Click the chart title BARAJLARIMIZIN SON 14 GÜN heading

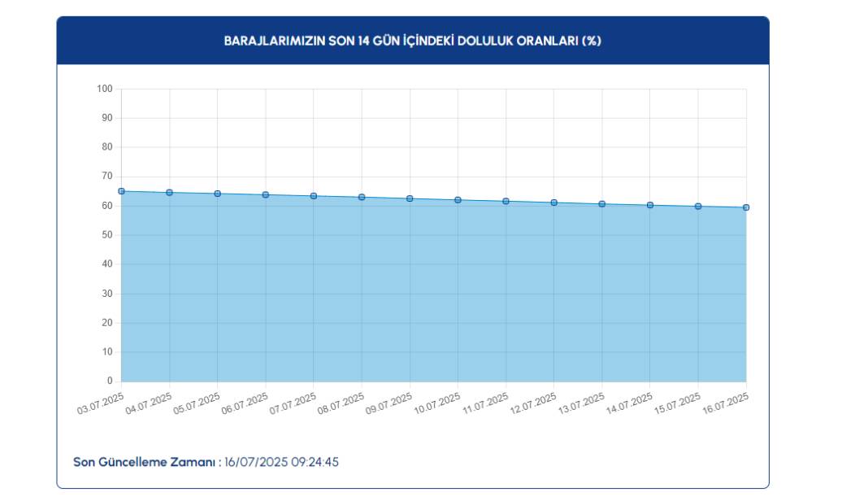(412, 41)
